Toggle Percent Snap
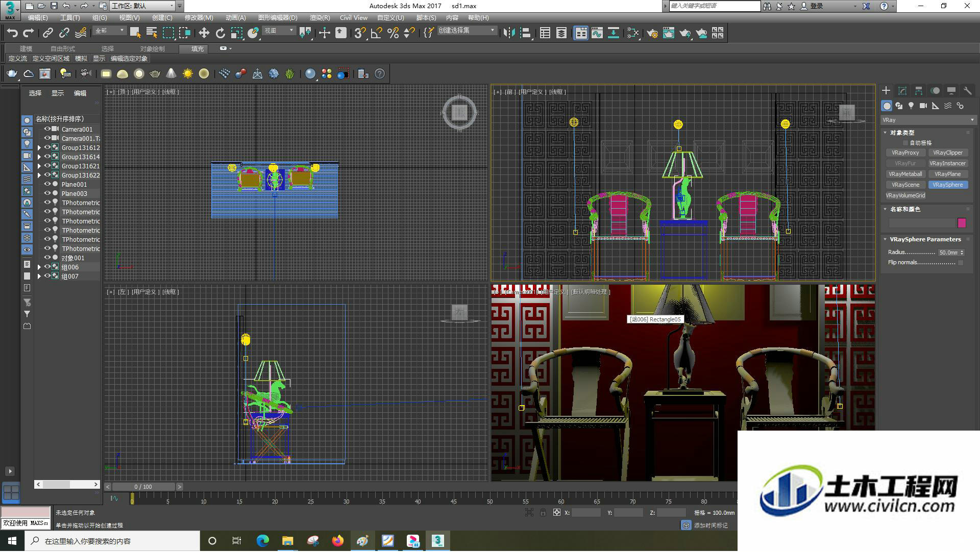This screenshot has height=552, width=980. [x=393, y=33]
